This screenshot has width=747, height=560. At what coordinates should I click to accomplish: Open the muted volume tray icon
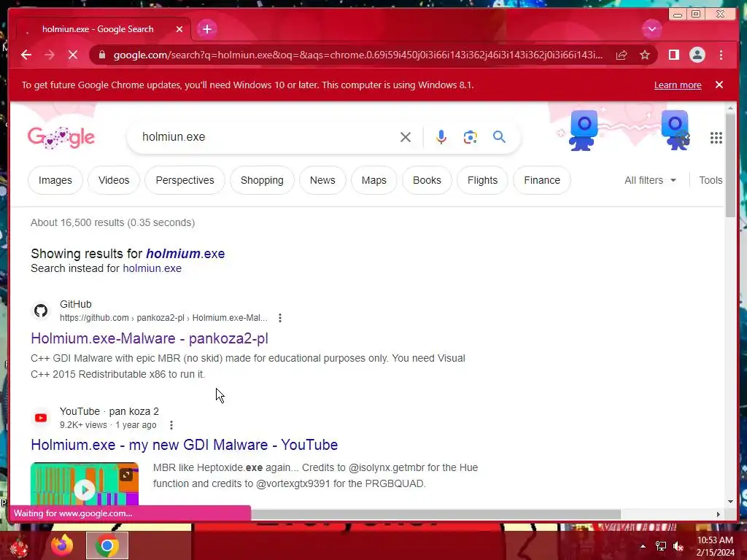678,546
